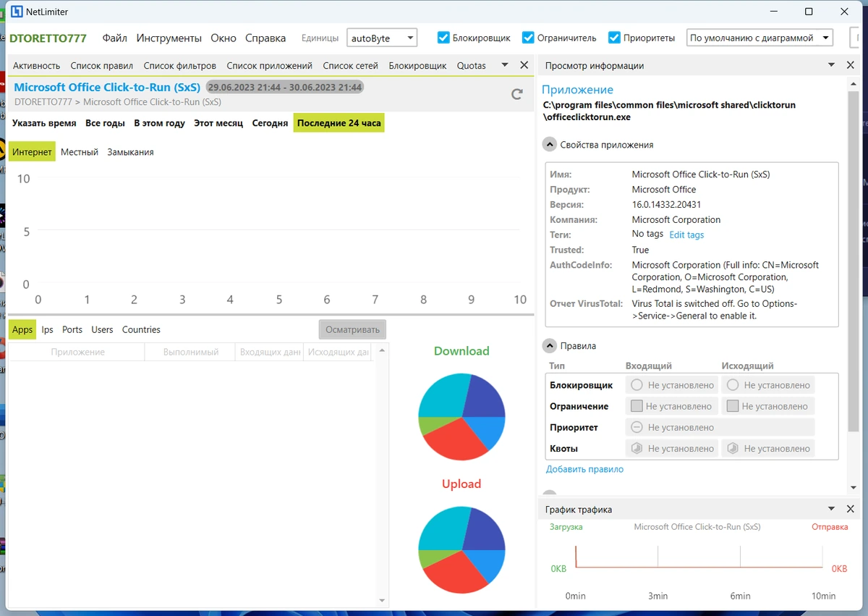The height and width of the screenshot is (616, 868).
Task: Switch to the Список правил tab
Action: click(x=102, y=65)
